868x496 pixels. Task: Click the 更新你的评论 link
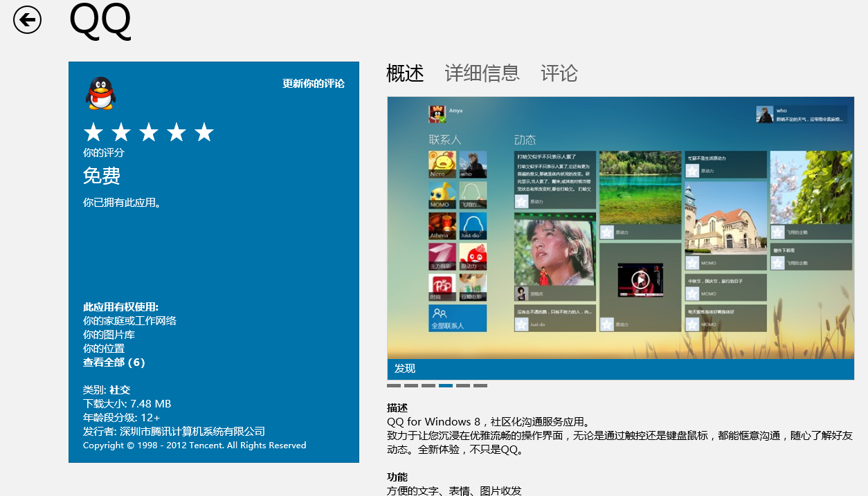313,84
